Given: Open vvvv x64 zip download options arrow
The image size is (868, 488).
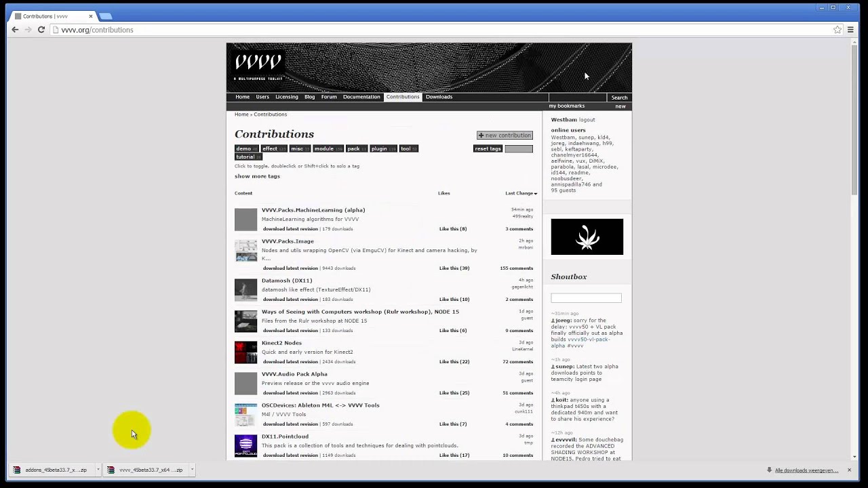Looking at the screenshot, I should tap(192, 470).
